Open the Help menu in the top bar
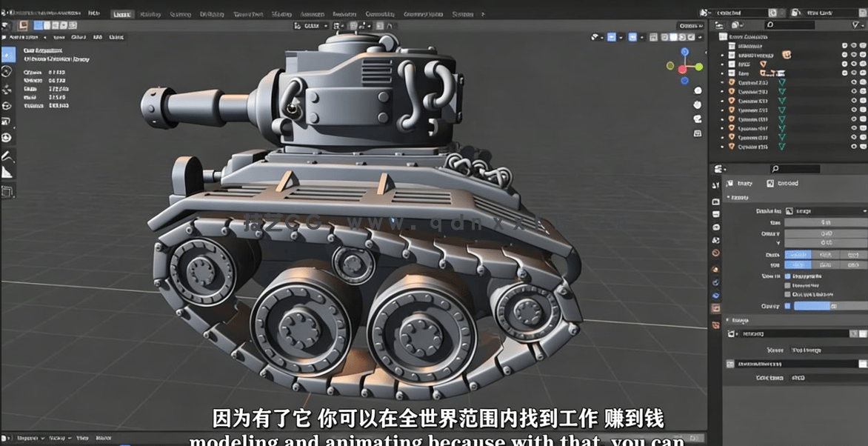The image size is (868, 446). tap(94, 13)
